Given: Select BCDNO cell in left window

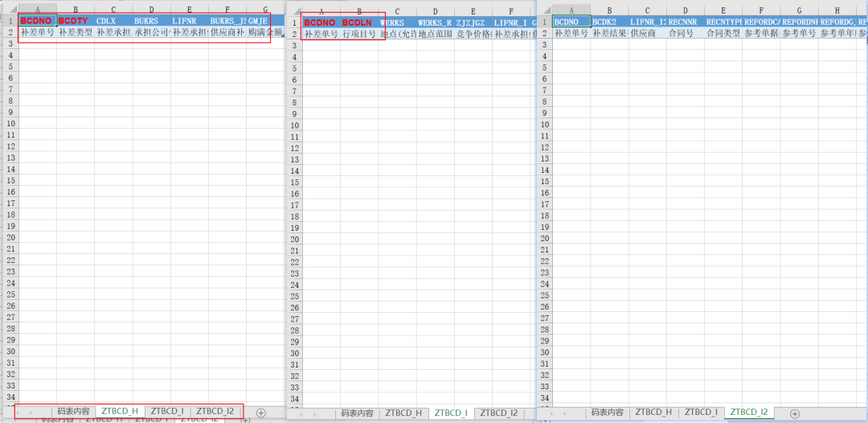Looking at the screenshot, I should coord(38,21).
